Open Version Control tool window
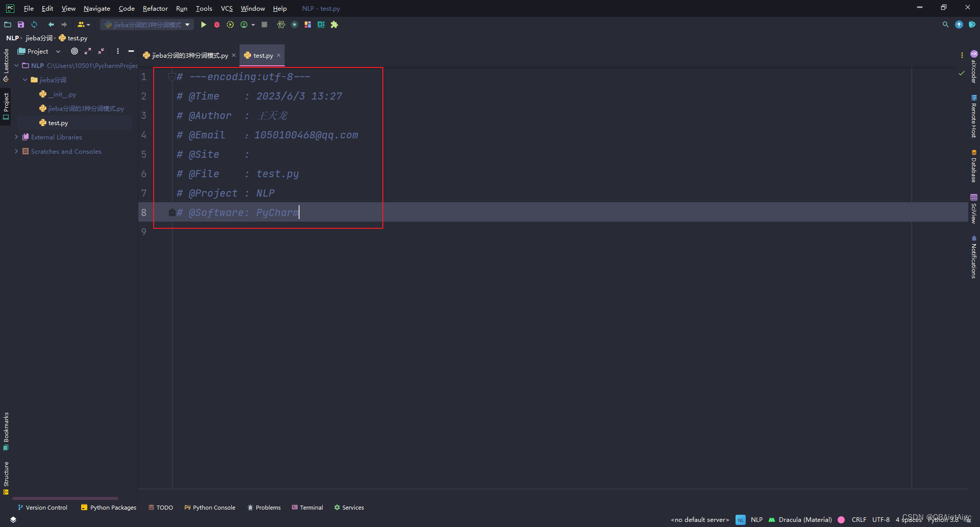This screenshot has width=980, height=527. (42, 507)
